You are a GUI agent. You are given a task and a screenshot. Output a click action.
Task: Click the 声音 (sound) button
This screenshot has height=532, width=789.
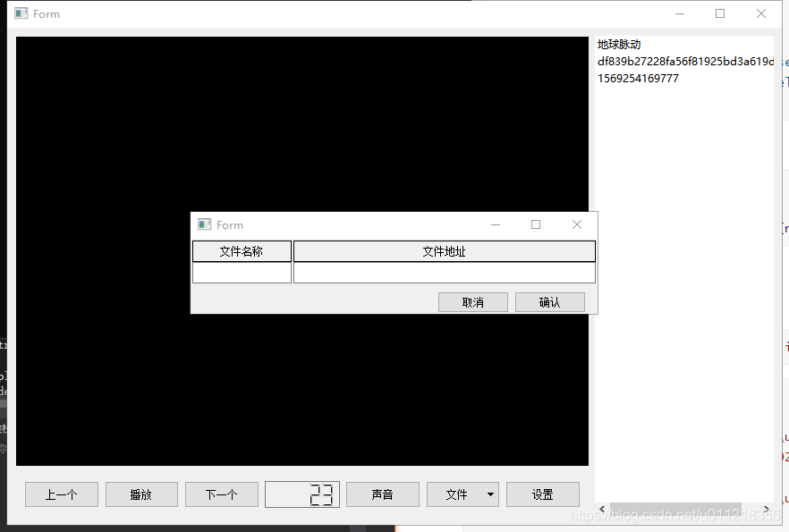point(383,494)
